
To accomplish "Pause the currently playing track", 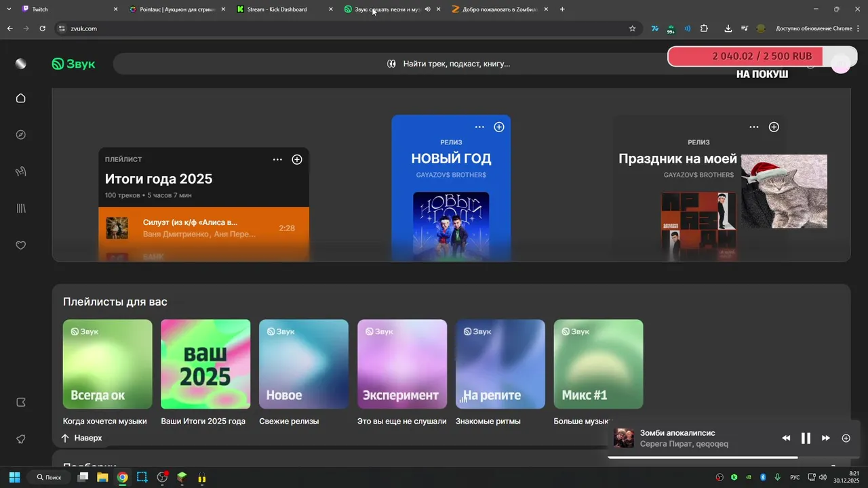I will (x=806, y=438).
